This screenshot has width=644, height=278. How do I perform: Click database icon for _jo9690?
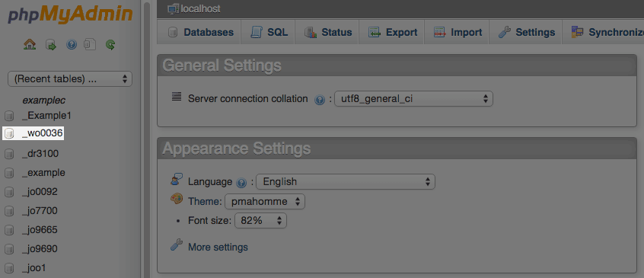[9, 249]
